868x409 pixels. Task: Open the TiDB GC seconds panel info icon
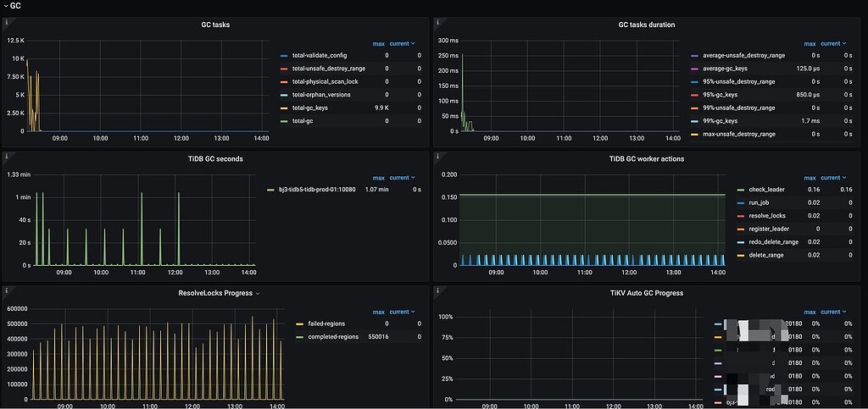point(7,157)
